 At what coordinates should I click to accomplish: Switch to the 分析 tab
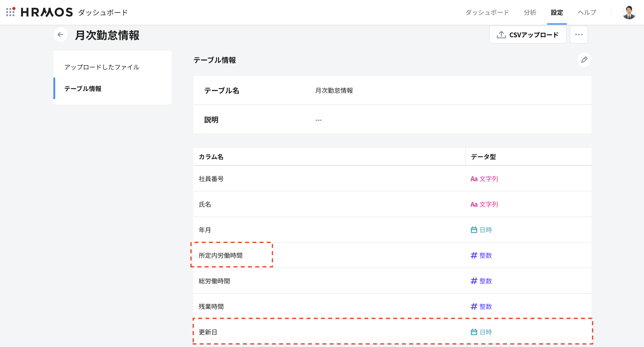click(530, 12)
